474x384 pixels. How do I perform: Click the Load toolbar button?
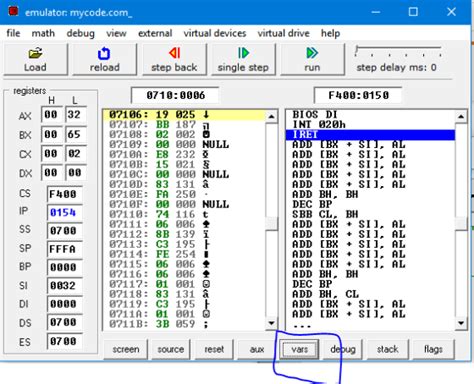(35, 60)
